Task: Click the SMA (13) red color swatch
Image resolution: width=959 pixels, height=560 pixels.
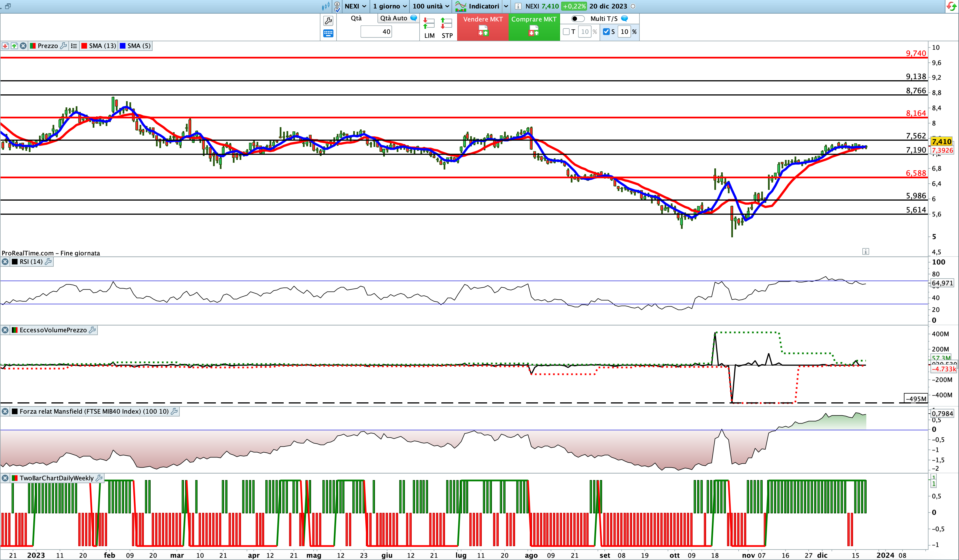Action: [x=84, y=46]
